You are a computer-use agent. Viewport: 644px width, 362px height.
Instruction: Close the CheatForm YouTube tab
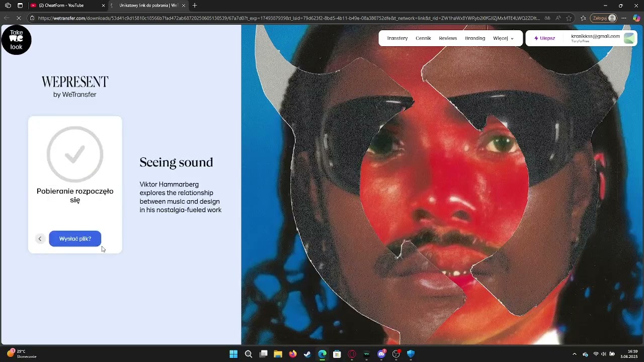pyautogui.click(x=104, y=6)
